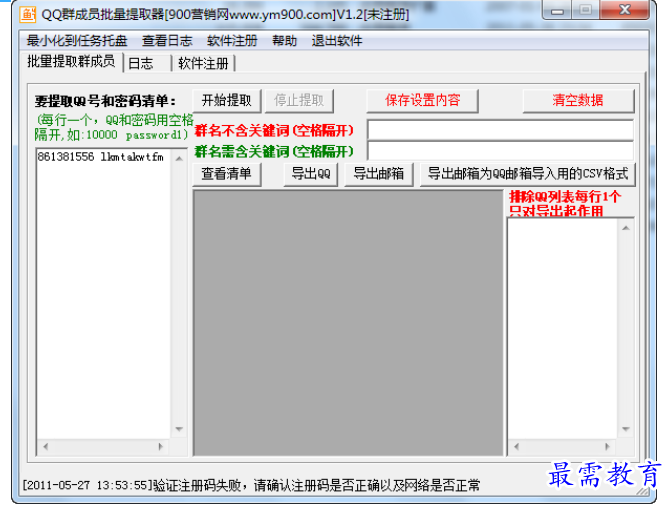This screenshot has height=506, width=670.
Task: Click right arrow of QQ list horizontal scrollbar
Action: click(x=161, y=447)
